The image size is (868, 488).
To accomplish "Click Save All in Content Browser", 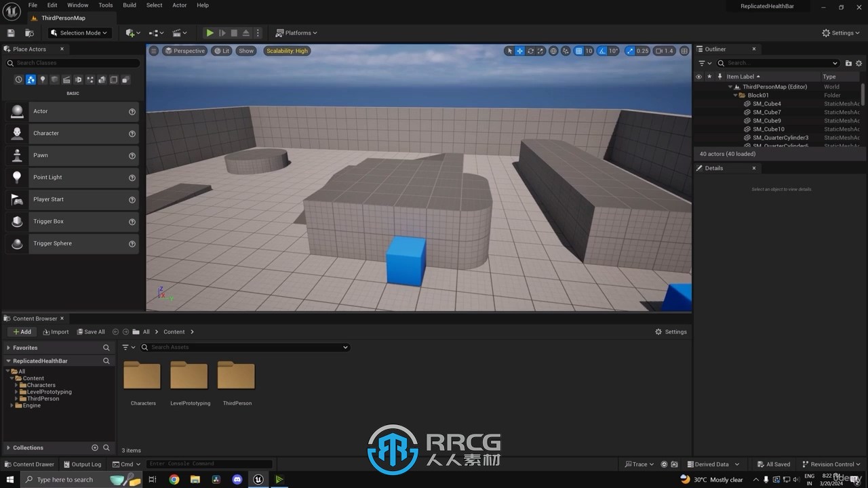I will point(91,331).
